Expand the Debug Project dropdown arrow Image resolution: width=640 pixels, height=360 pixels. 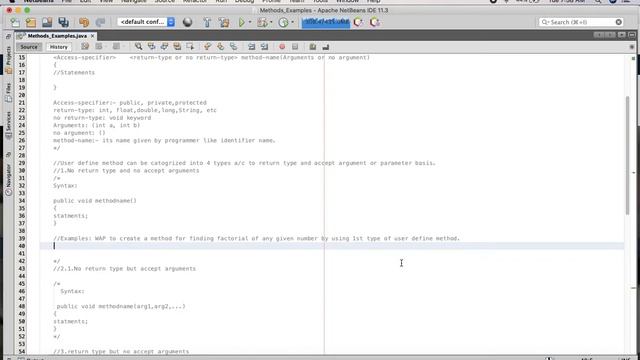coord(271,22)
